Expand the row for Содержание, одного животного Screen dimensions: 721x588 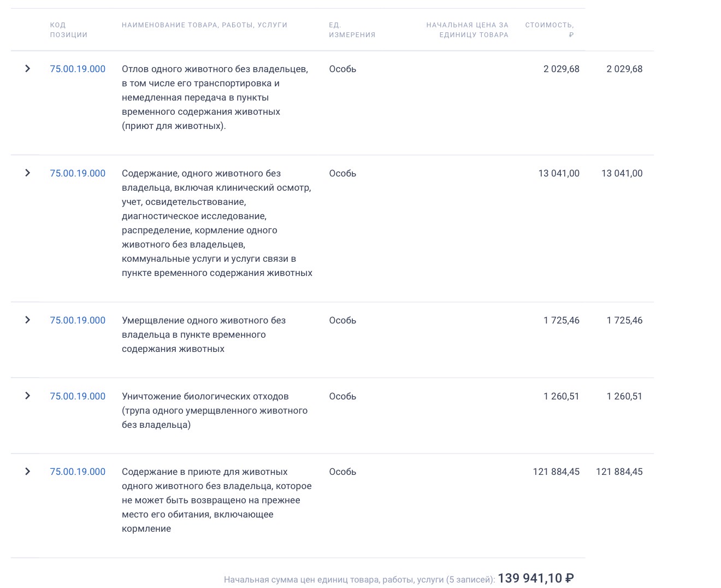[27, 173]
